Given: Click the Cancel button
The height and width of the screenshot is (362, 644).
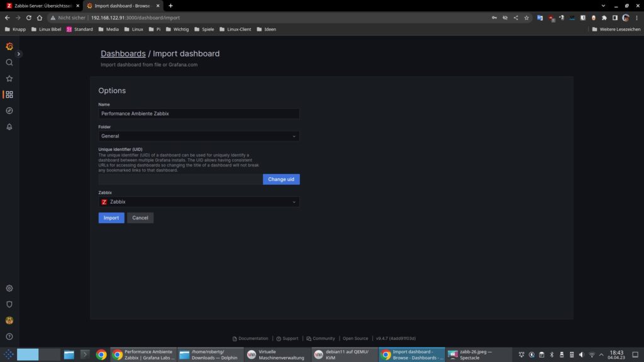Looking at the screenshot, I should (x=140, y=218).
